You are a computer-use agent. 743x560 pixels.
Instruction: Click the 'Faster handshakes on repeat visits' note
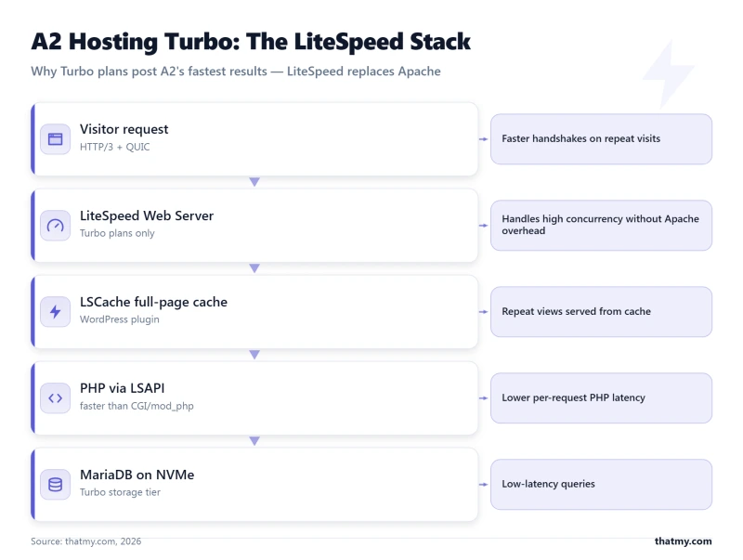pos(601,138)
